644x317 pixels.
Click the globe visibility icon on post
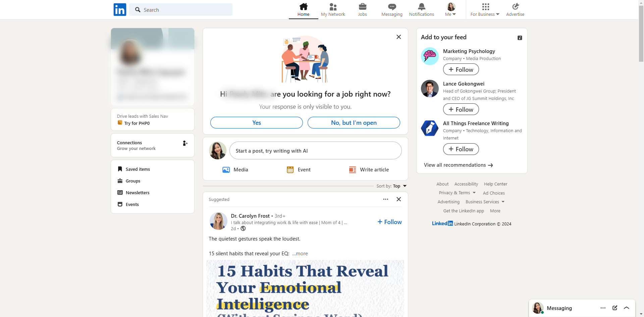[x=243, y=228]
